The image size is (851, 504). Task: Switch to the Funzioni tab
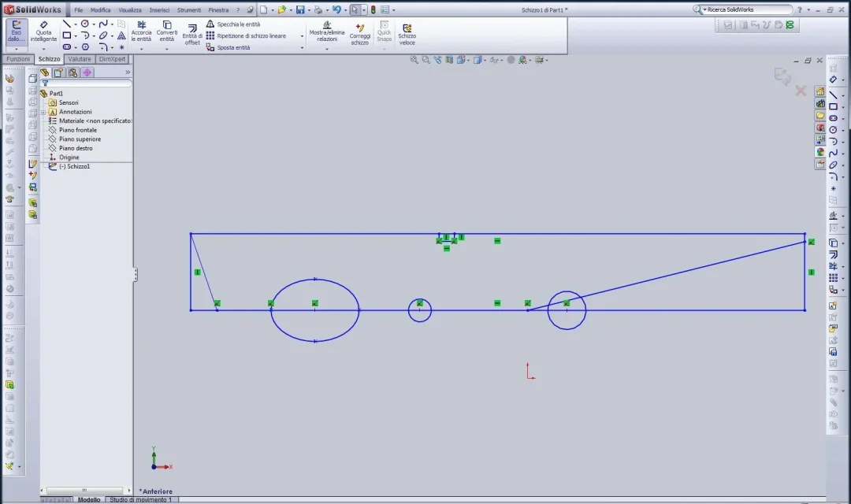[18, 59]
